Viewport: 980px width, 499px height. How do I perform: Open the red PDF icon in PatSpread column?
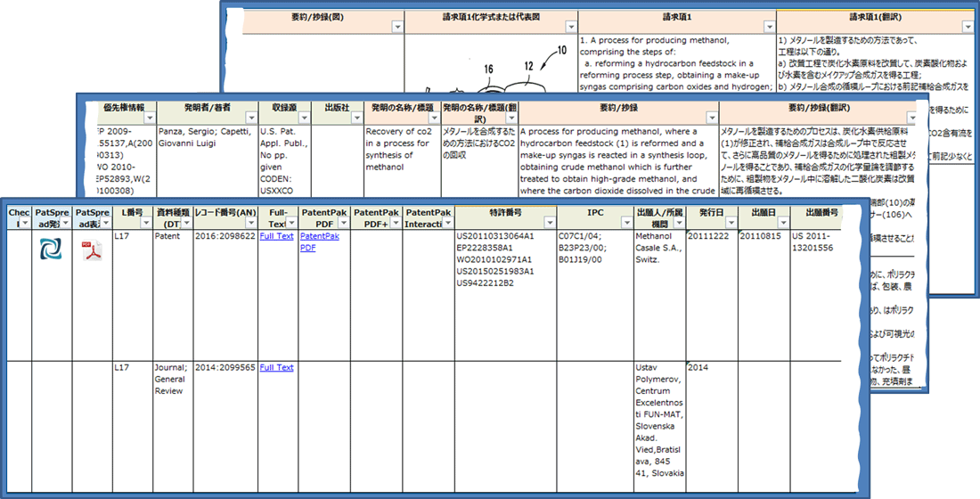coord(94,250)
